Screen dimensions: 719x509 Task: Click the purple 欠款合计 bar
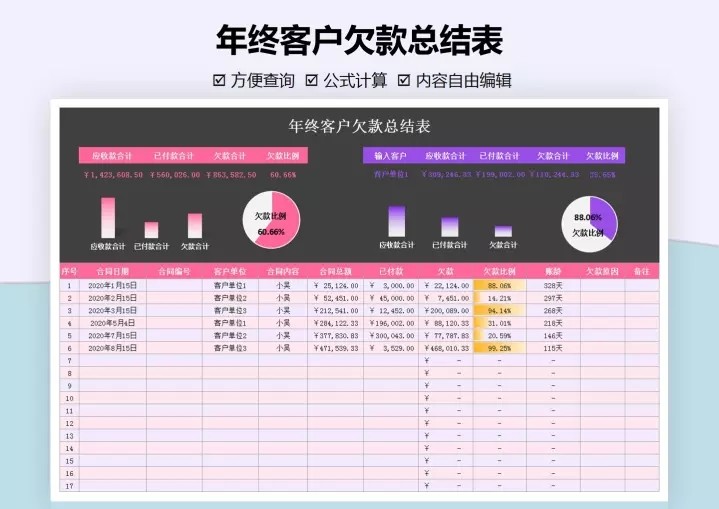tap(503, 231)
